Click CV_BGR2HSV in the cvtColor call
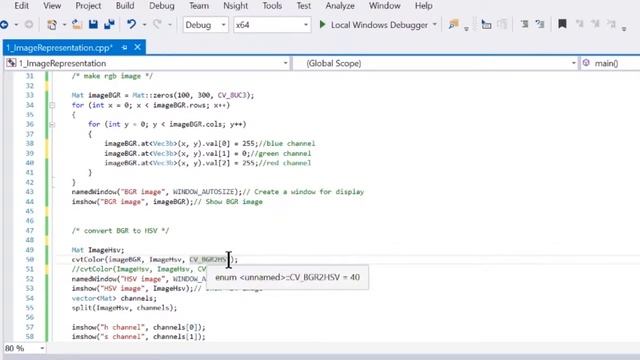Viewport: 640px width, 360px height. (208, 260)
